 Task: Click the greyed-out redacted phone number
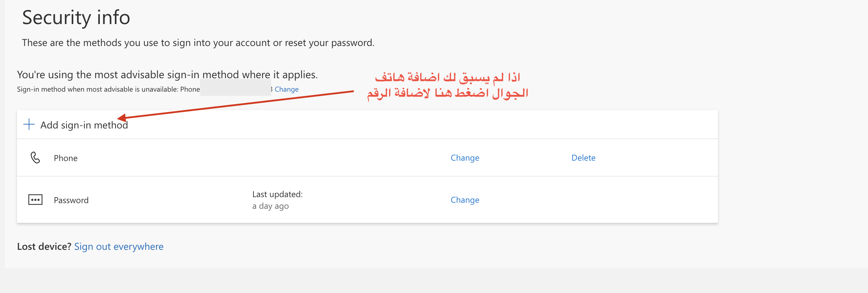235,88
